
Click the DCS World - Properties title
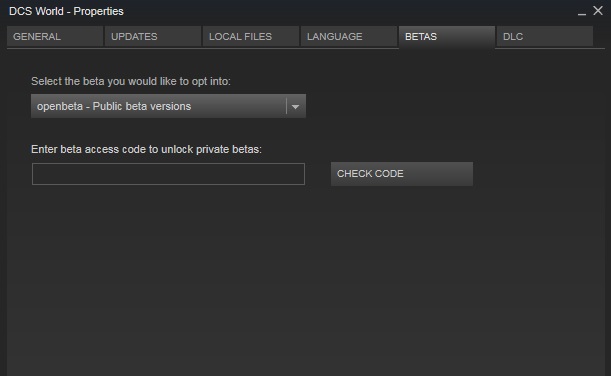pos(66,11)
